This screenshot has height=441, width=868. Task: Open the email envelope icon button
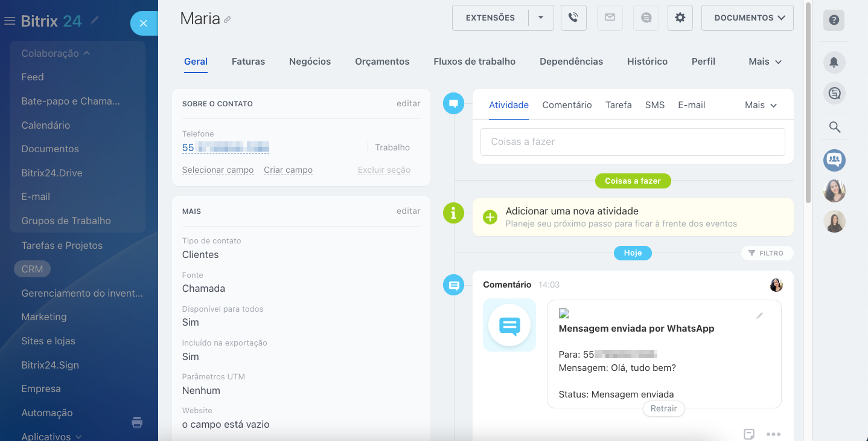click(610, 18)
